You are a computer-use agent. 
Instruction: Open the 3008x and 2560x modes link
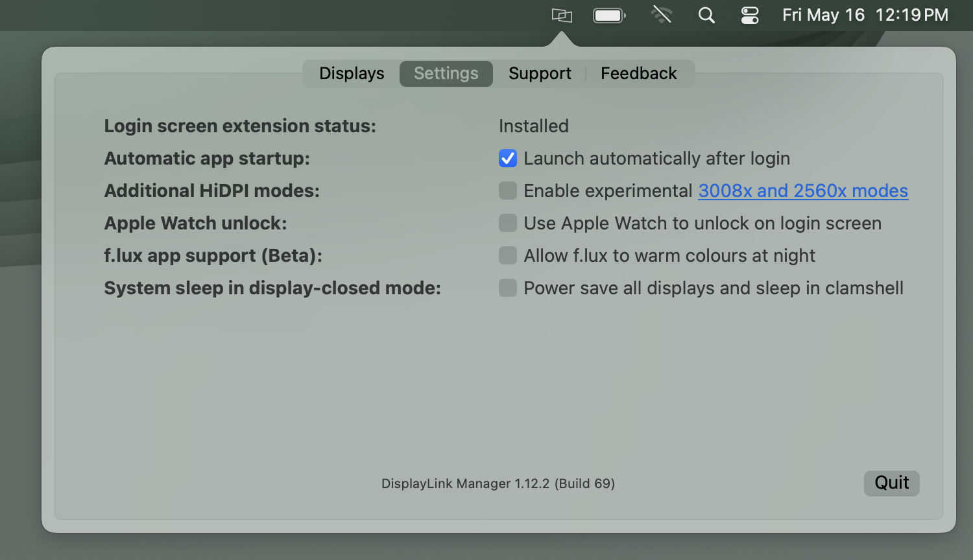click(803, 191)
